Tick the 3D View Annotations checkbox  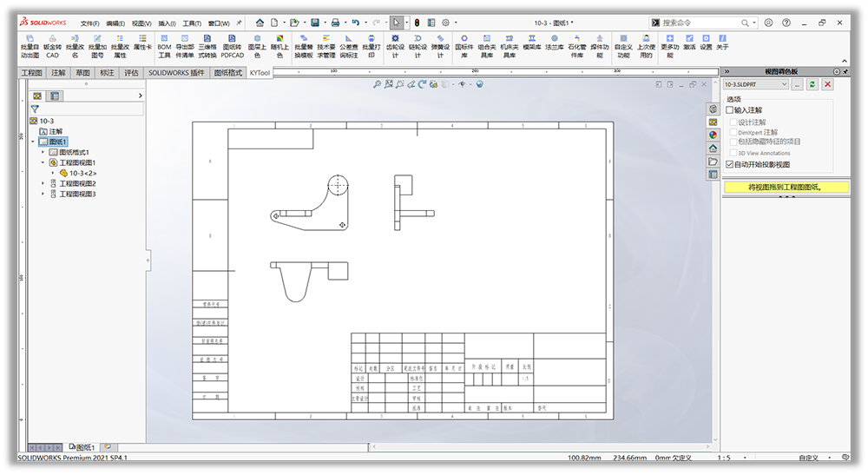(733, 153)
